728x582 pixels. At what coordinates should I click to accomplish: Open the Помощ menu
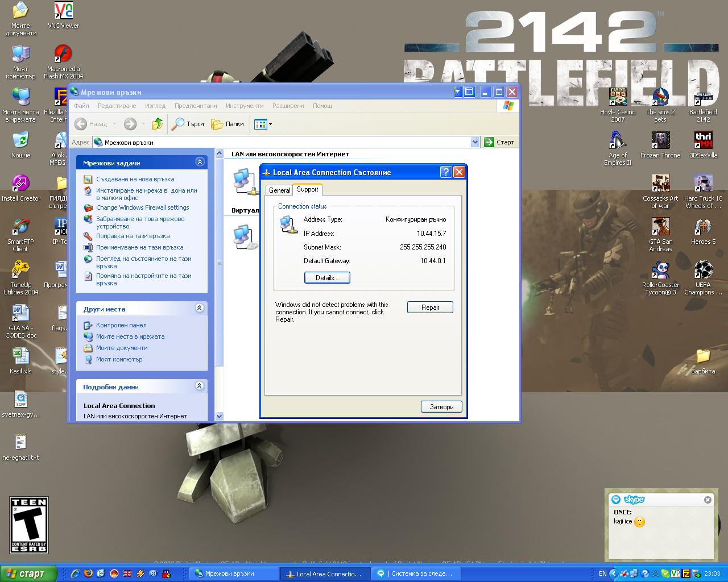(x=322, y=106)
